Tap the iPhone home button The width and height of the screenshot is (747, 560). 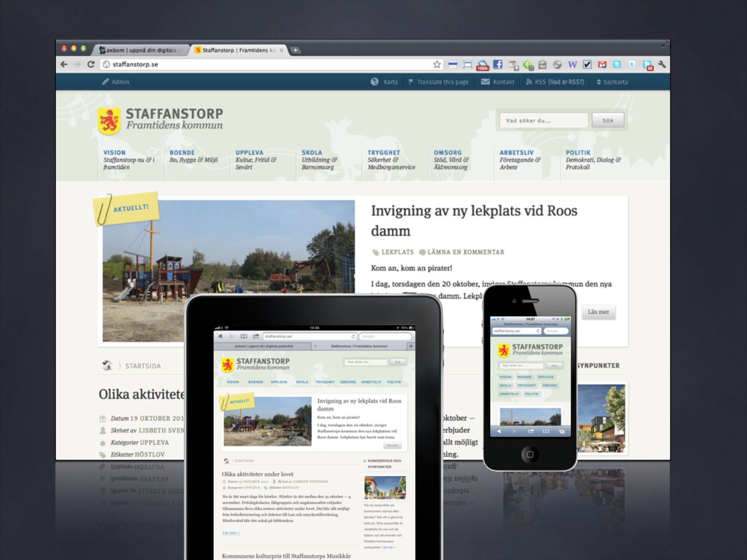[x=530, y=454]
